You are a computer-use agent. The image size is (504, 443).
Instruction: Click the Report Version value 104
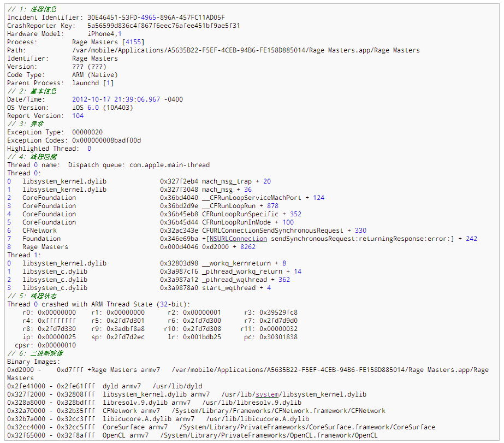(78, 116)
